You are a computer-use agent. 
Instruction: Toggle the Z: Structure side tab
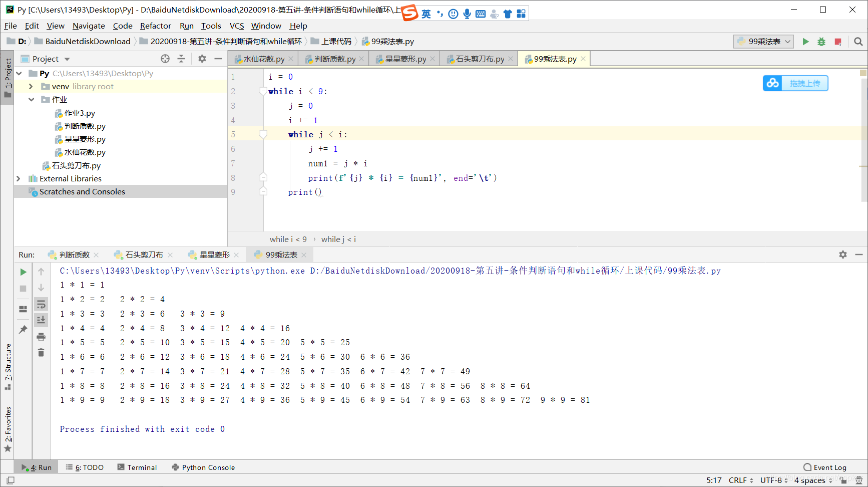click(x=8, y=367)
